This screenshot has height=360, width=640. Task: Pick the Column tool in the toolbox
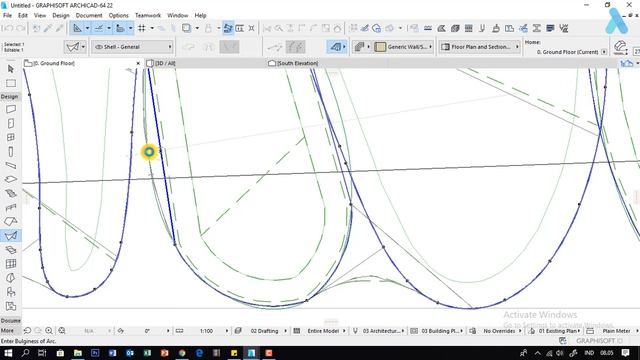[x=11, y=152]
